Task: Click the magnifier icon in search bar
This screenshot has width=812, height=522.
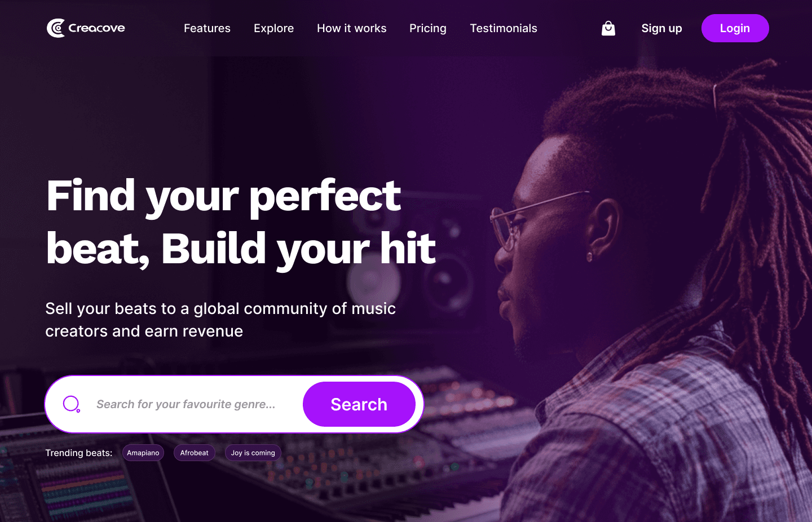Action: click(x=72, y=404)
